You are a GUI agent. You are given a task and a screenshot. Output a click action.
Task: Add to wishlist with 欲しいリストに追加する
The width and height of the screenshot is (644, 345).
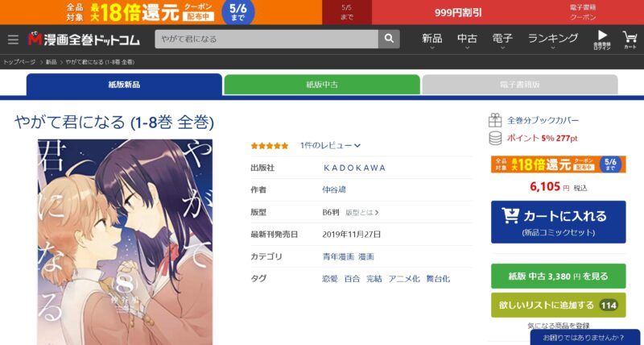[x=558, y=306]
